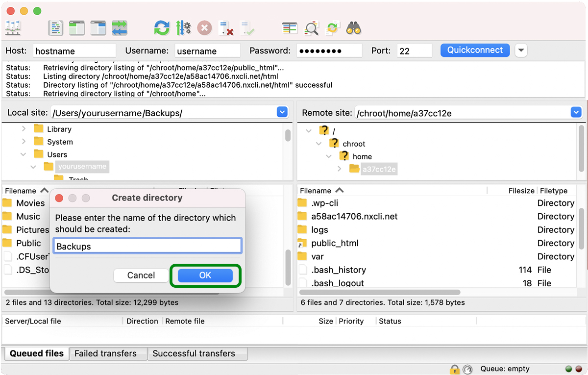Focus the directory name field containing Backups
This screenshot has width=588, height=375.
tap(147, 246)
